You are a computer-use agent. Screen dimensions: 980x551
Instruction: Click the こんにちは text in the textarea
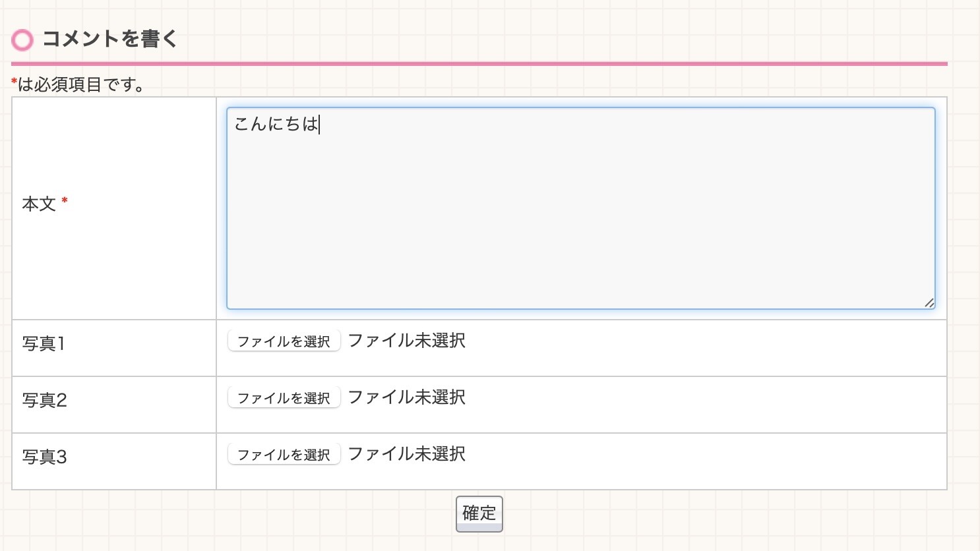point(276,124)
